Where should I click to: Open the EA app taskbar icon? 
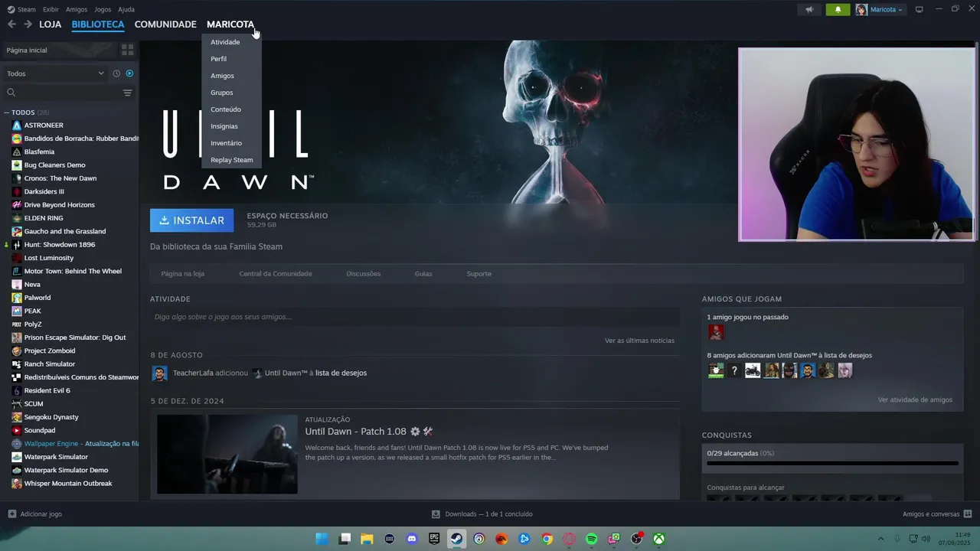pos(501,539)
